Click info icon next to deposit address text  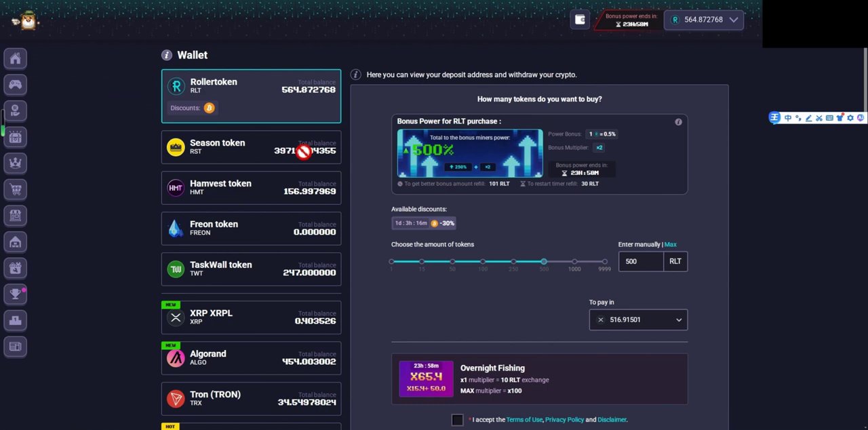click(x=355, y=75)
